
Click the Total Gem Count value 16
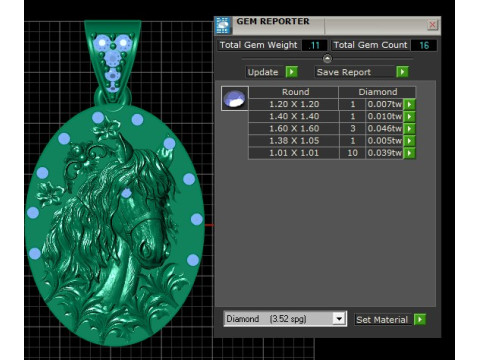(x=424, y=45)
